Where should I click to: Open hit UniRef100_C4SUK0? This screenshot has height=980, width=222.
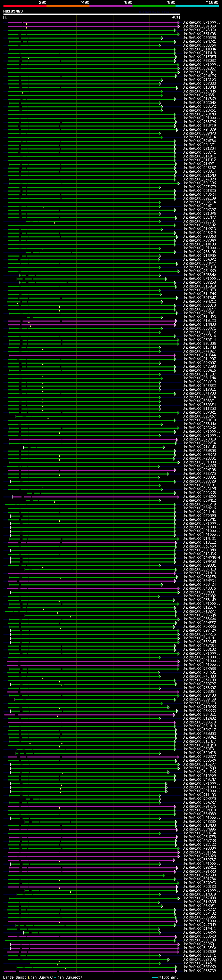tap(199, 30)
